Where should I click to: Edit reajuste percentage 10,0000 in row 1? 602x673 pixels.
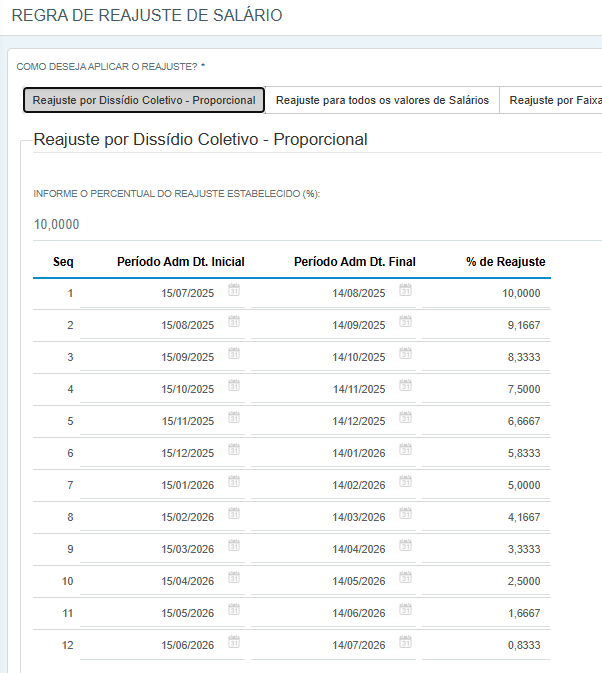pyautogui.click(x=486, y=294)
